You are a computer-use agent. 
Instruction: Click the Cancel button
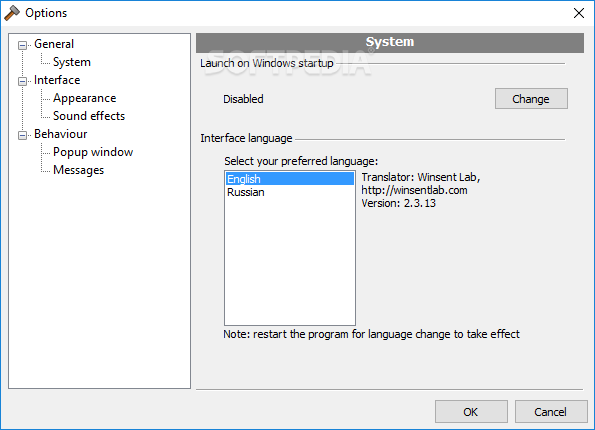click(x=551, y=411)
